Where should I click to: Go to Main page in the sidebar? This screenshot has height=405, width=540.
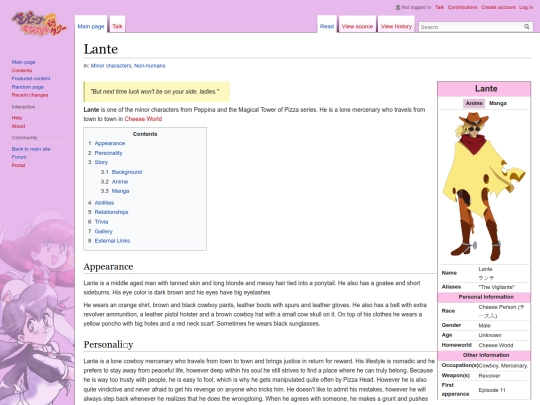(x=23, y=62)
